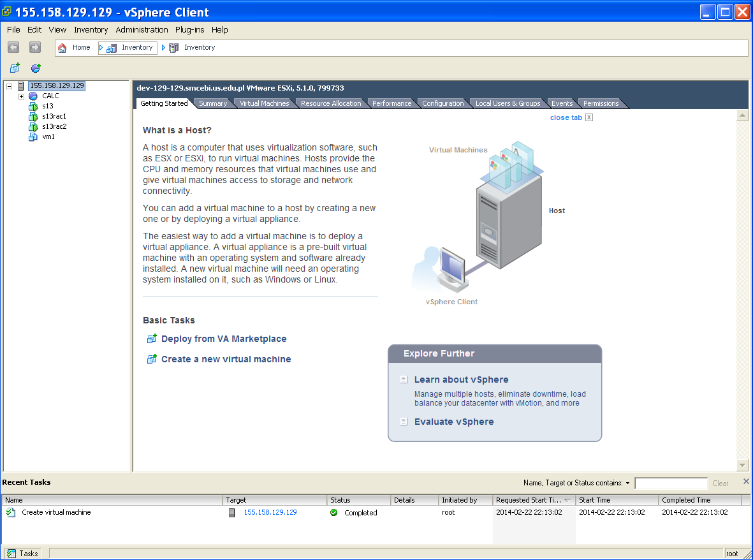
Task: Click the scroll up arrow of content panel
Action: (x=742, y=115)
